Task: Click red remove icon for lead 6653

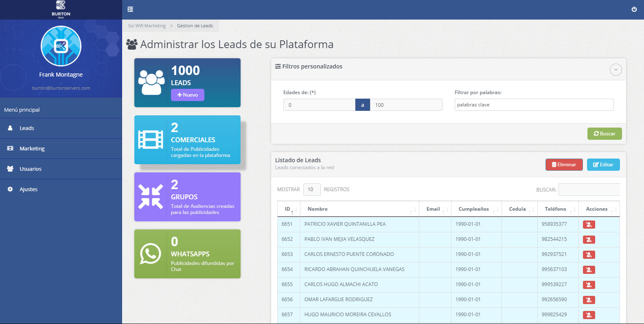Action: 589,255
